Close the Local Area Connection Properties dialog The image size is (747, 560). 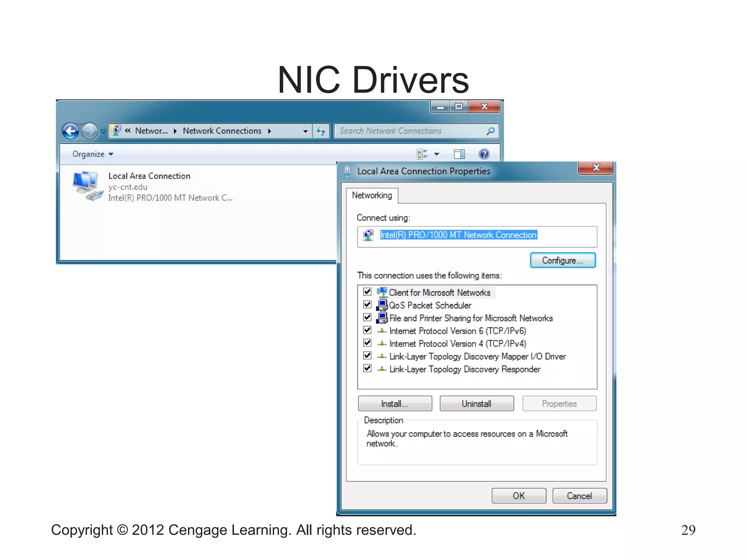click(x=596, y=168)
